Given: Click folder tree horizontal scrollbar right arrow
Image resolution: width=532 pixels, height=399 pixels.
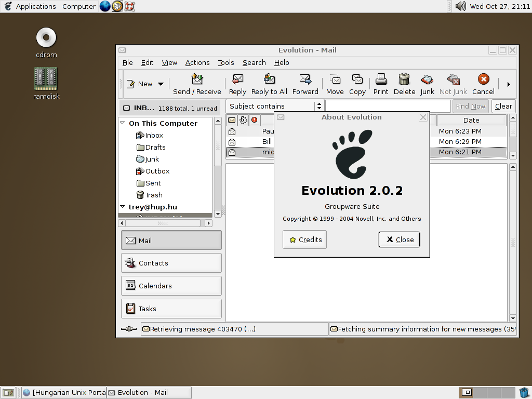Looking at the screenshot, I should [x=209, y=223].
